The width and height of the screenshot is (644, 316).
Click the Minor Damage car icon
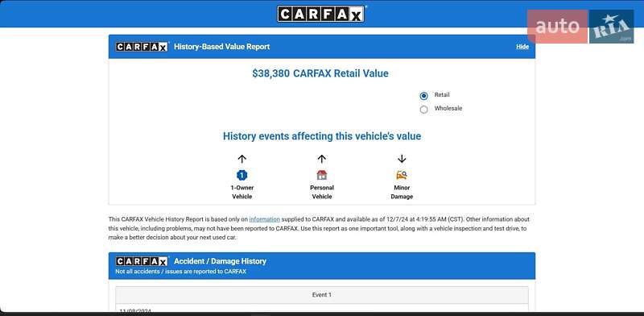click(x=402, y=175)
